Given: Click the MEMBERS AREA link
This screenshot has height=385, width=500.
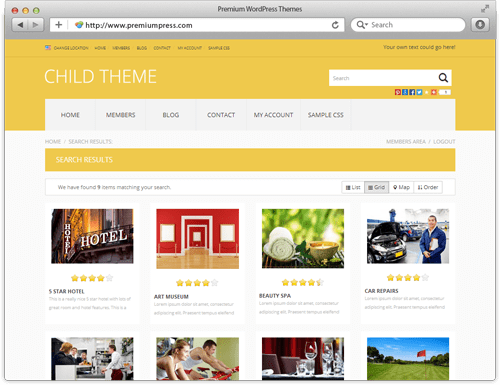Looking at the screenshot, I should tap(406, 142).
